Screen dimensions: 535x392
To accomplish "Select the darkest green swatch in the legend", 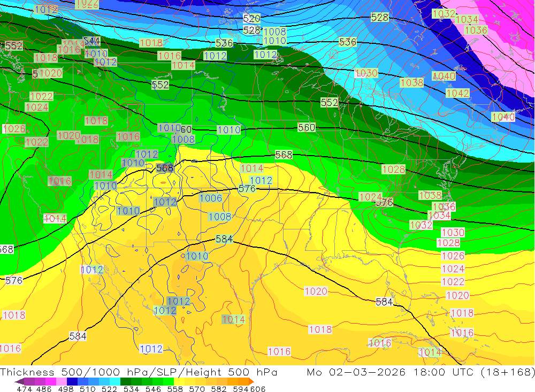I will (126, 381).
